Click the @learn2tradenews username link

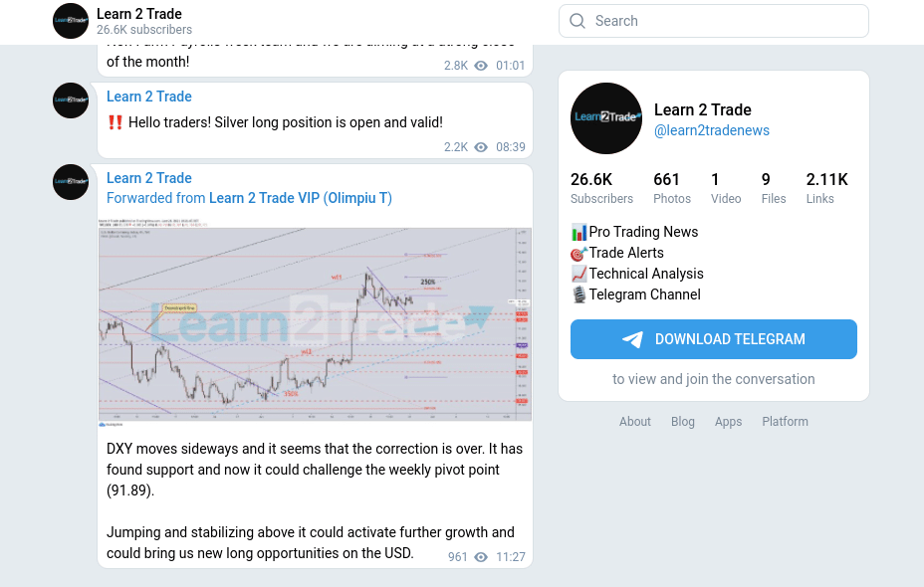712,130
